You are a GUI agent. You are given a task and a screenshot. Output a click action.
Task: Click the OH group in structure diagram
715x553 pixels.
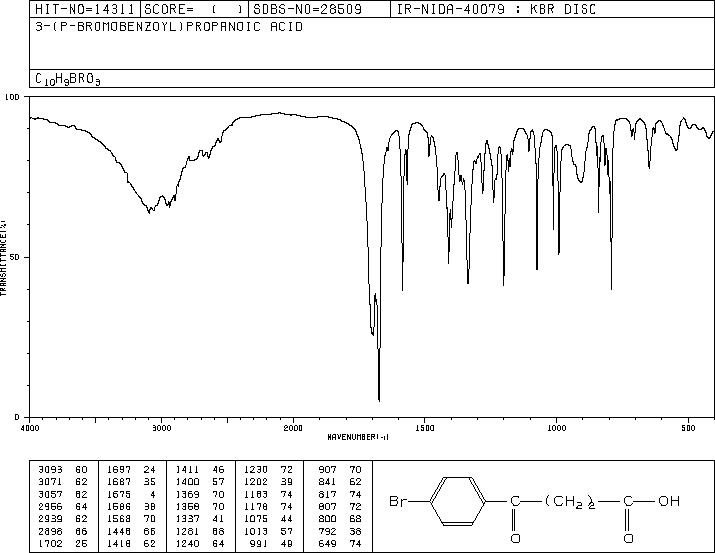point(669,501)
